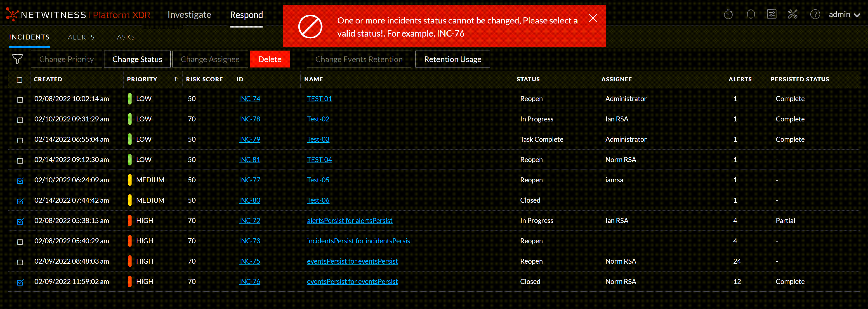Click the Retention Usage button
Screen dimensions: 868x309
click(453, 59)
